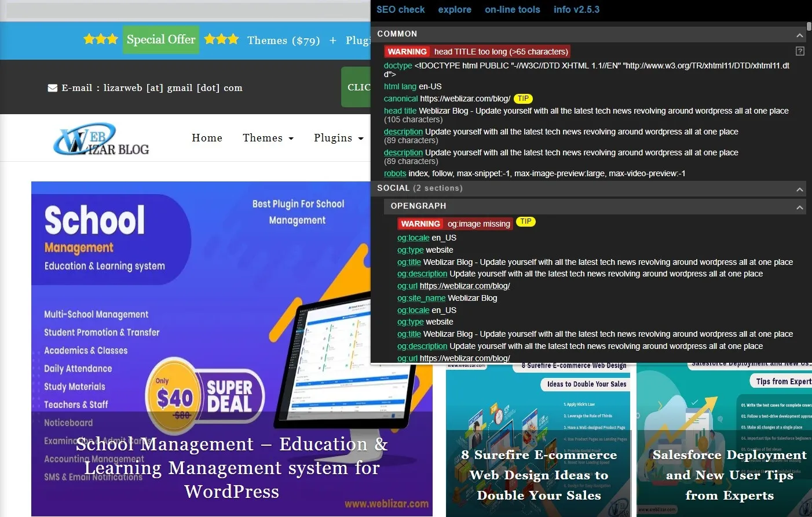Screen dimensions: 812x517
Task: Click the TIP badge next to og:image missing
Action: pyautogui.click(x=525, y=221)
